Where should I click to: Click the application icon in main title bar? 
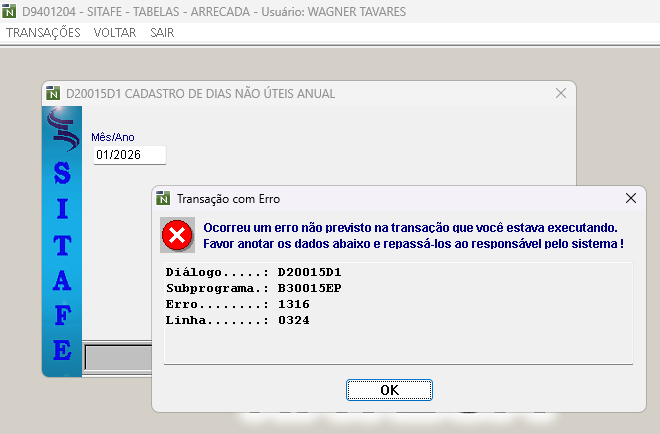click(10, 11)
